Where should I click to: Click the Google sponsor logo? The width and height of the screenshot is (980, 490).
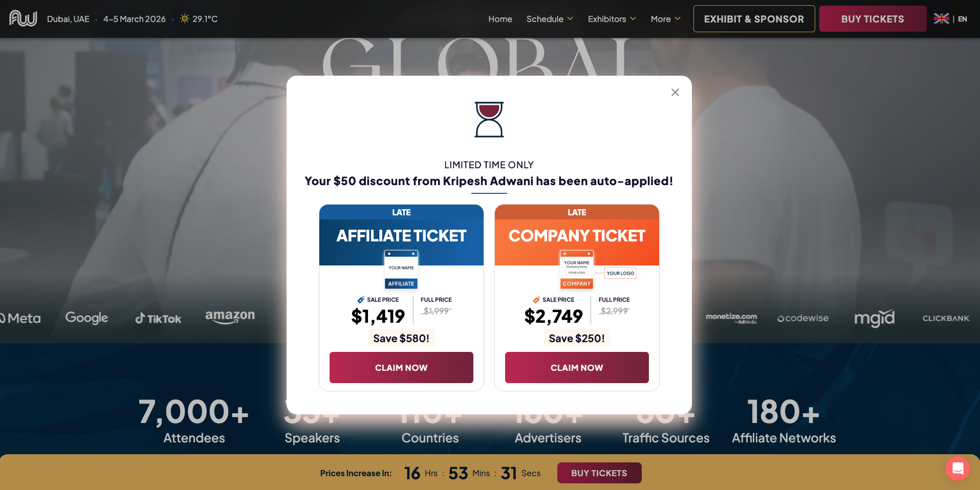[86, 318]
